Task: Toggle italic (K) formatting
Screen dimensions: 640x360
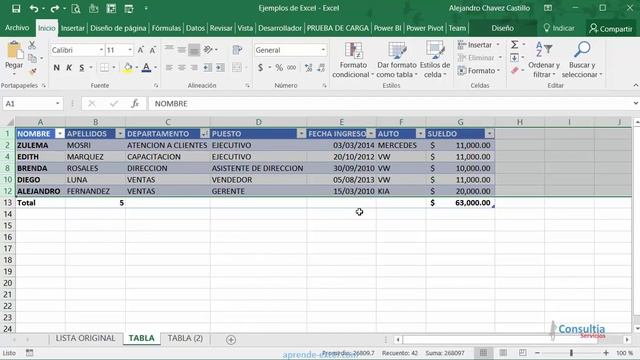Action: point(69,67)
